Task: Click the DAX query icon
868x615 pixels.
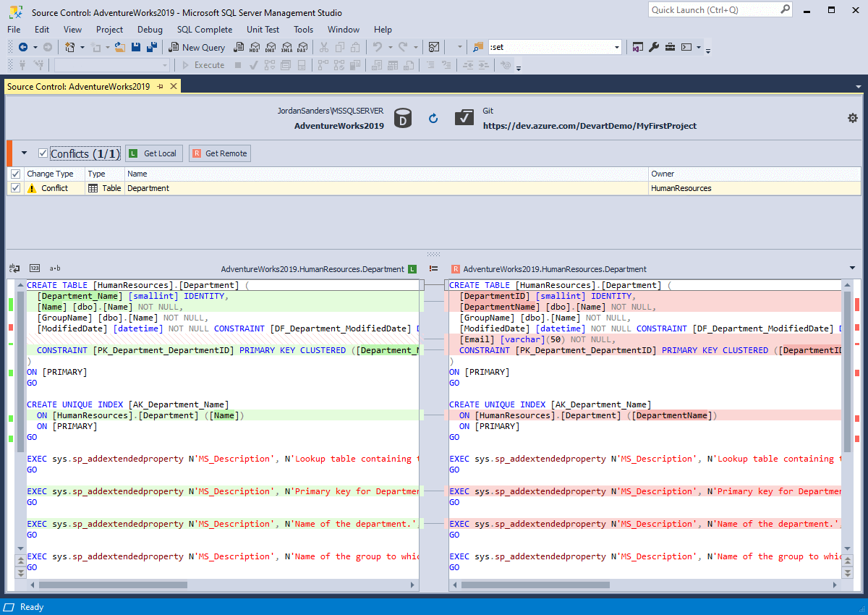Action: click(x=302, y=48)
